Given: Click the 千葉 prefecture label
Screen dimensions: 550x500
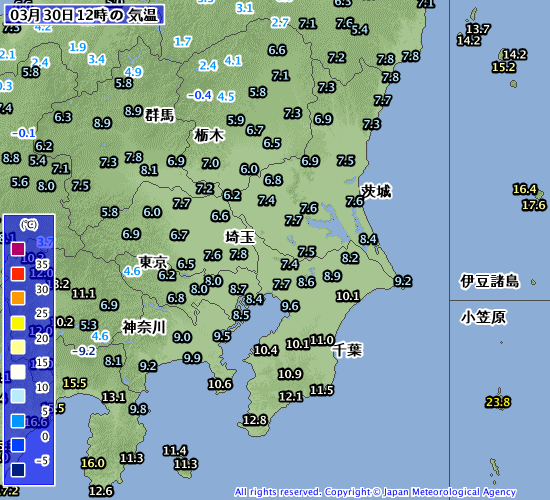Looking at the screenshot, I should (x=348, y=350).
